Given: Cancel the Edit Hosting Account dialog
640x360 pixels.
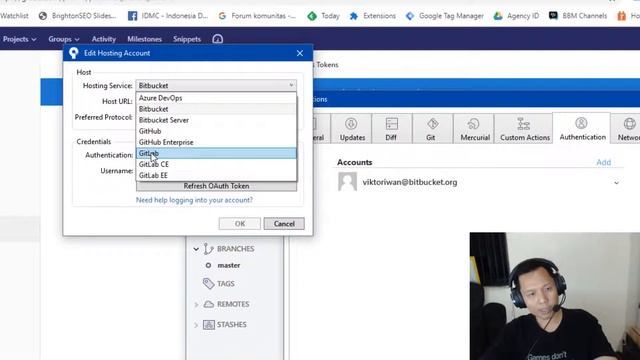Looking at the screenshot, I should [284, 224].
